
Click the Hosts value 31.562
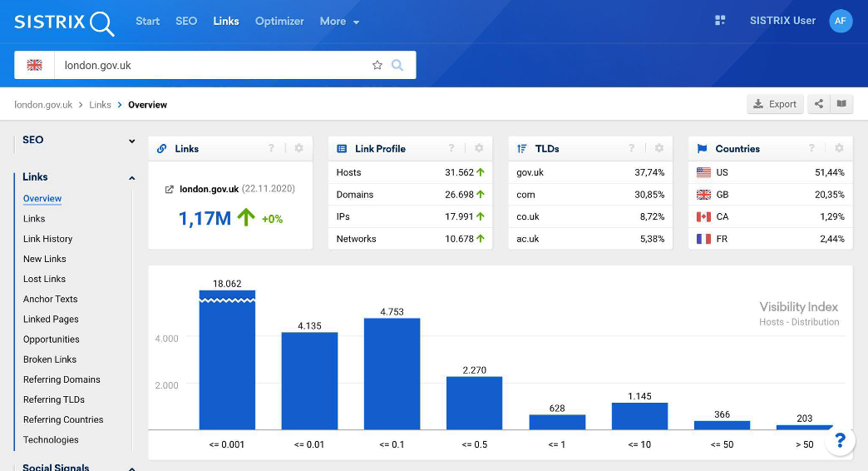[460, 172]
